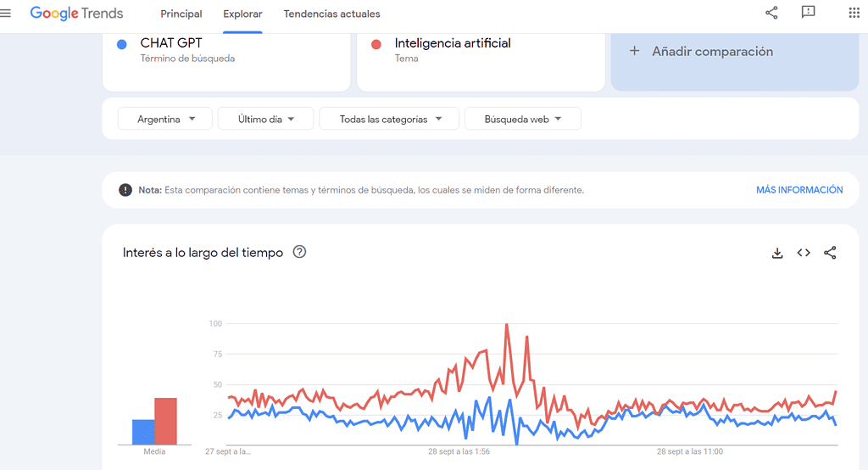This screenshot has width=868, height=470.
Task: Open the feedback icon in header
Action: (x=808, y=13)
